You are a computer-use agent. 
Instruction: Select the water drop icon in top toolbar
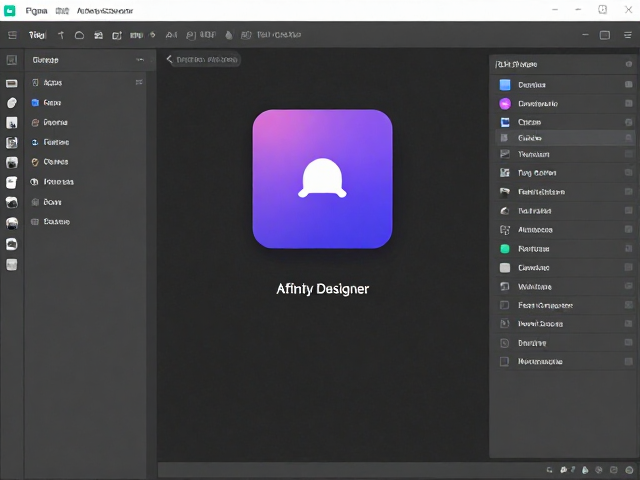click(229, 35)
